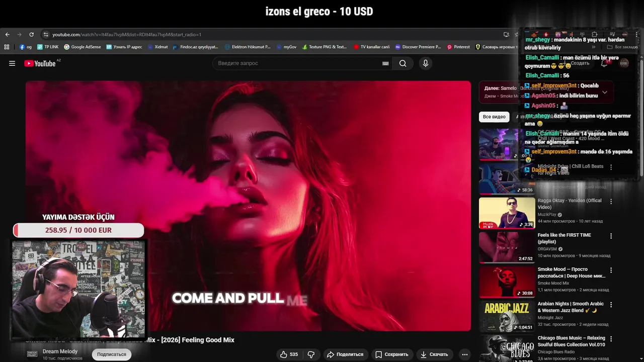
Task: Open options for Feels like the FIRST TIME
Action: coord(611,236)
